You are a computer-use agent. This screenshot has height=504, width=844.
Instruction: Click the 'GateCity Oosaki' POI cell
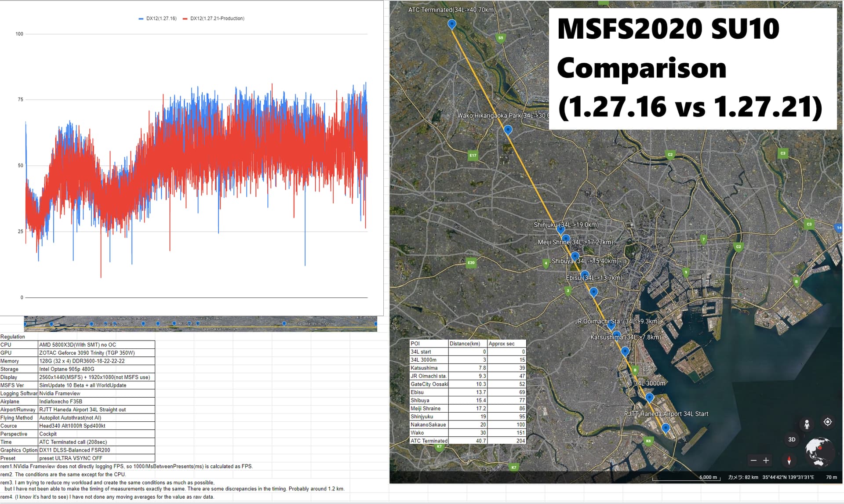point(429,384)
